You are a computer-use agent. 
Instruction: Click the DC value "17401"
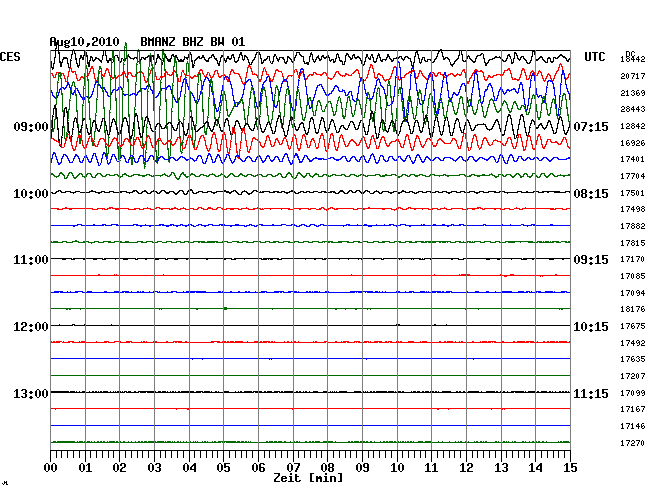click(x=633, y=159)
